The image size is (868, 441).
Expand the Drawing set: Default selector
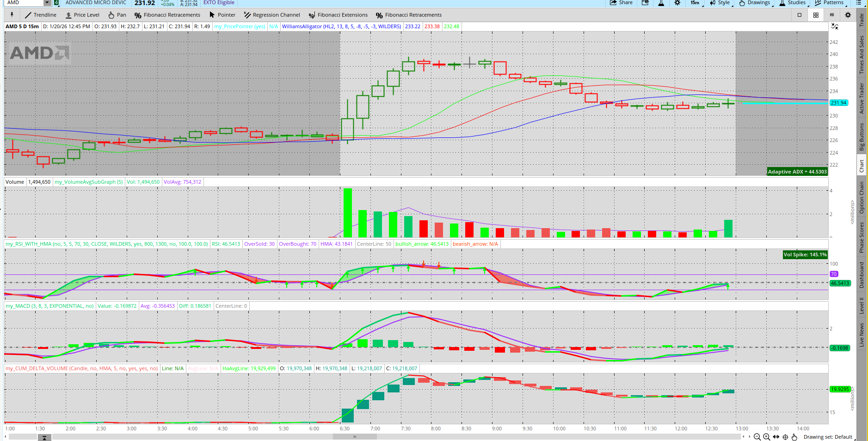pos(828,437)
